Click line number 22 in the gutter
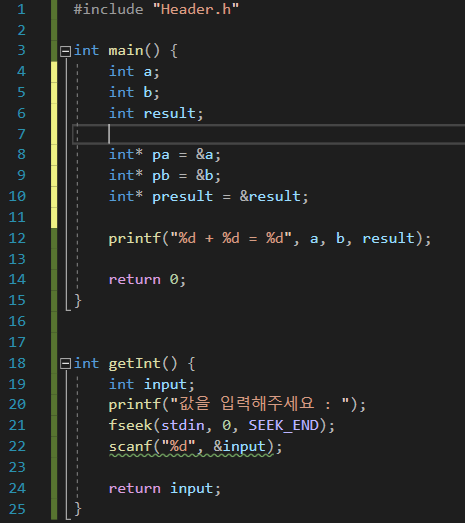 (x=17, y=446)
